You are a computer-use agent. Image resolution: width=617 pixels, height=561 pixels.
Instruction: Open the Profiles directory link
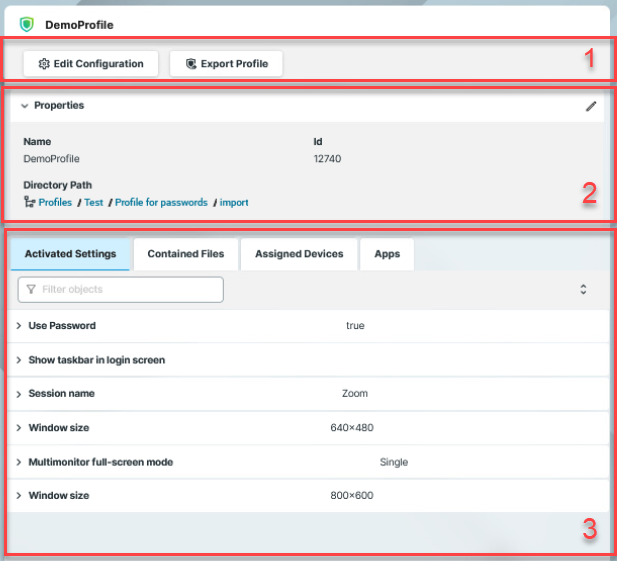coord(55,202)
